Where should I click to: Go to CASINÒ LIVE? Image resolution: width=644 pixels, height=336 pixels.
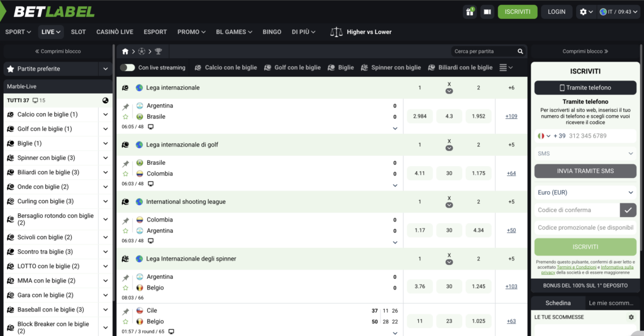[114, 32]
